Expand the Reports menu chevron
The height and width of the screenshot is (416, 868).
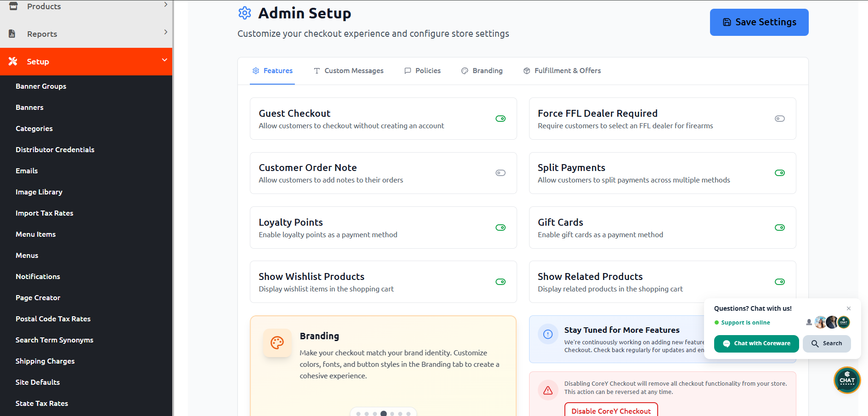tap(165, 32)
